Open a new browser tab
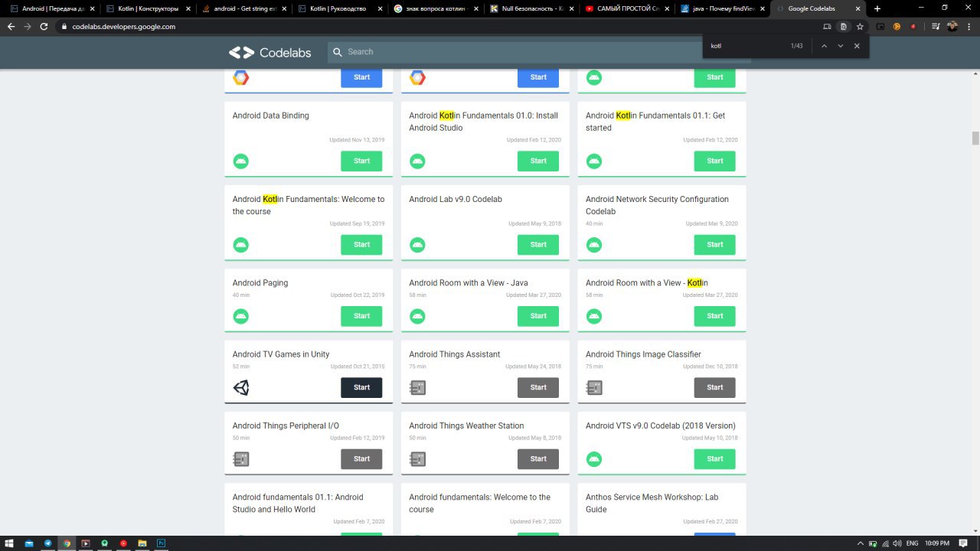 pyautogui.click(x=877, y=8)
